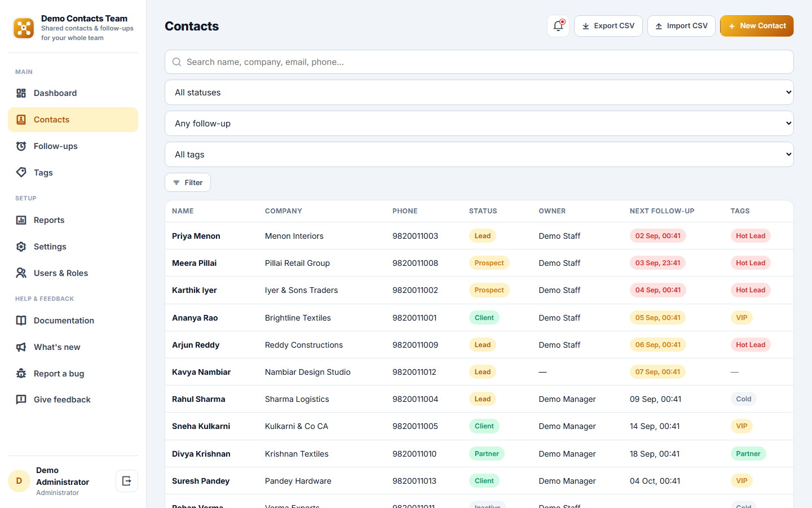
Task: Click the Documentation book icon
Action: [21, 321]
